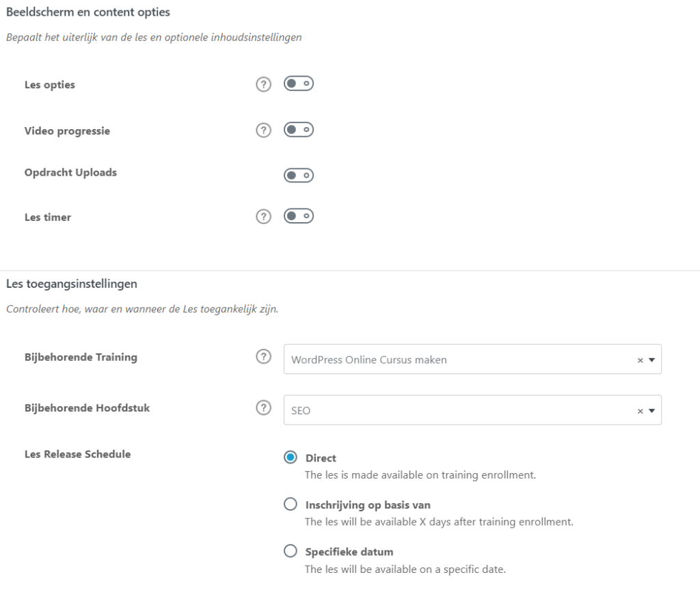Click help icon beside Bijbehorende Training
Screen dimensions: 700x605
click(263, 358)
